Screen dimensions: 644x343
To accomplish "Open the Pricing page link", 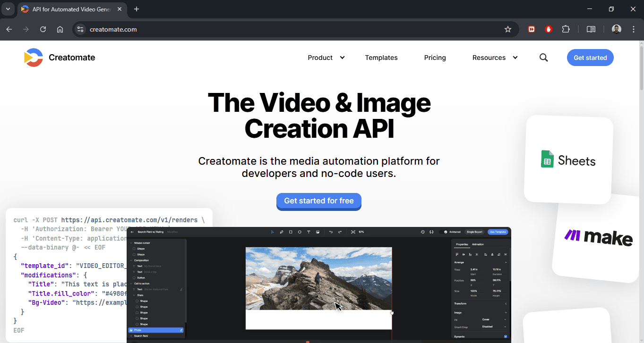I will pyautogui.click(x=435, y=58).
